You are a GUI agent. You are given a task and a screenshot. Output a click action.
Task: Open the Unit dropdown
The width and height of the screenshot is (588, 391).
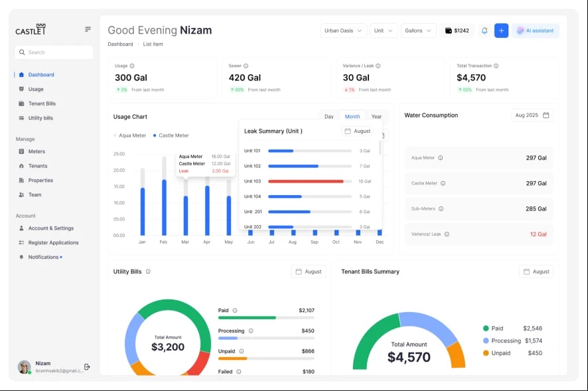click(x=384, y=31)
